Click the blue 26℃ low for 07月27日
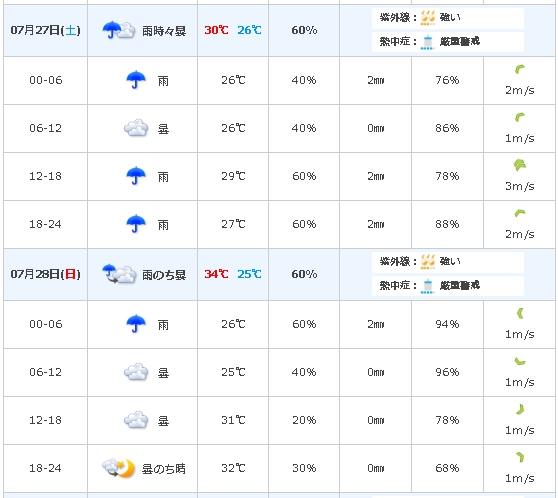 (x=249, y=30)
